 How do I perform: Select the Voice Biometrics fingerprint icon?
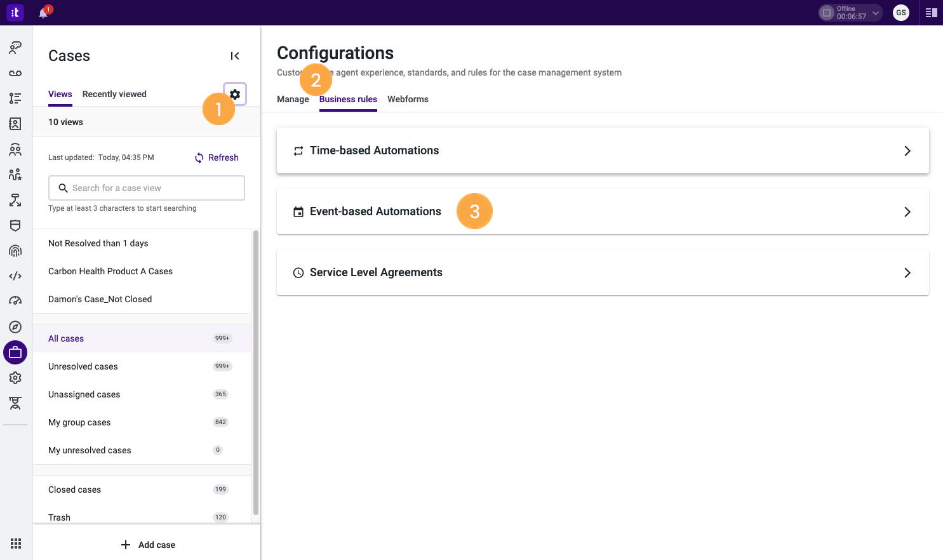pyautogui.click(x=15, y=250)
